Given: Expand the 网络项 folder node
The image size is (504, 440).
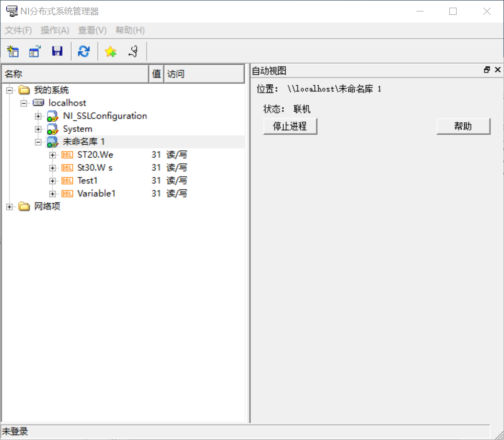Looking at the screenshot, I should (10, 207).
